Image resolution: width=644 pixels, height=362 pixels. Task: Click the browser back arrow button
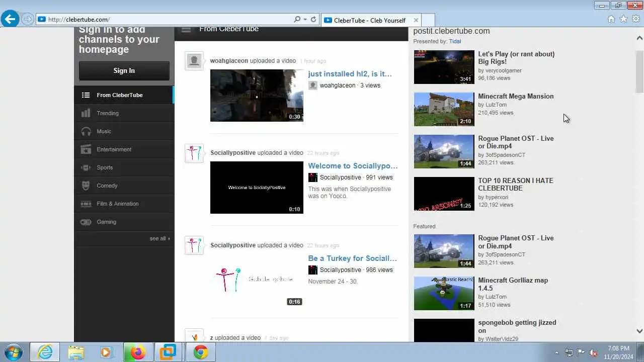pos(10,19)
